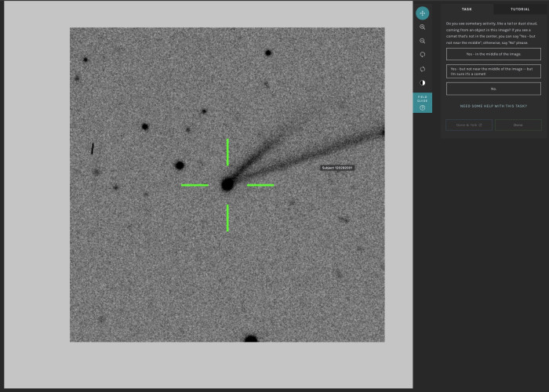Viewport: 549px width, 392px height.
Task: Toggle image invert contrast icon
Action: pos(422,83)
